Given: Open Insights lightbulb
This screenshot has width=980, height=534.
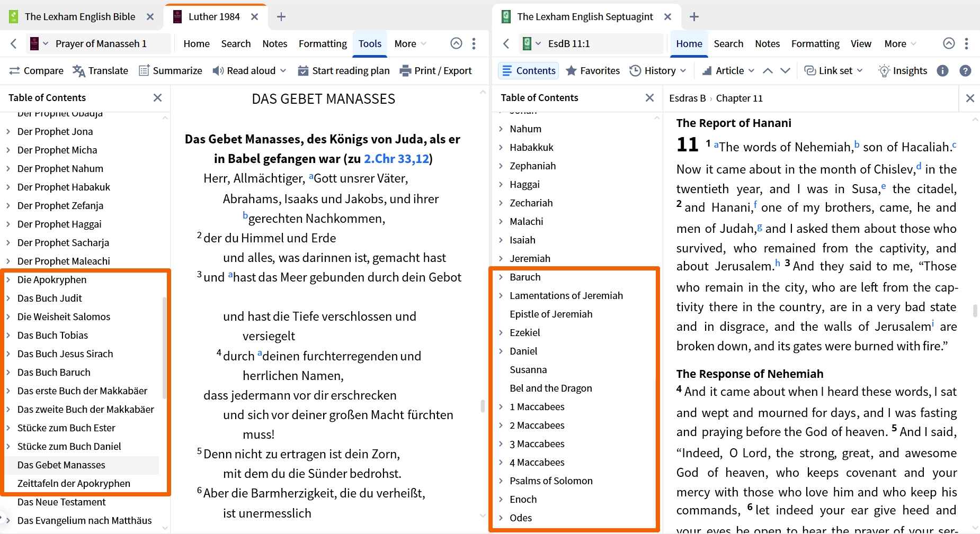Looking at the screenshot, I should coord(903,71).
